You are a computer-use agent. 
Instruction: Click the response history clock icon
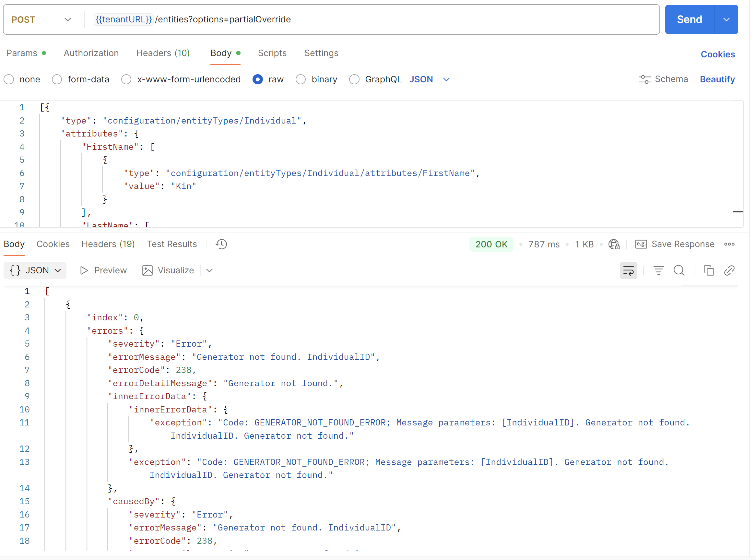pos(221,244)
